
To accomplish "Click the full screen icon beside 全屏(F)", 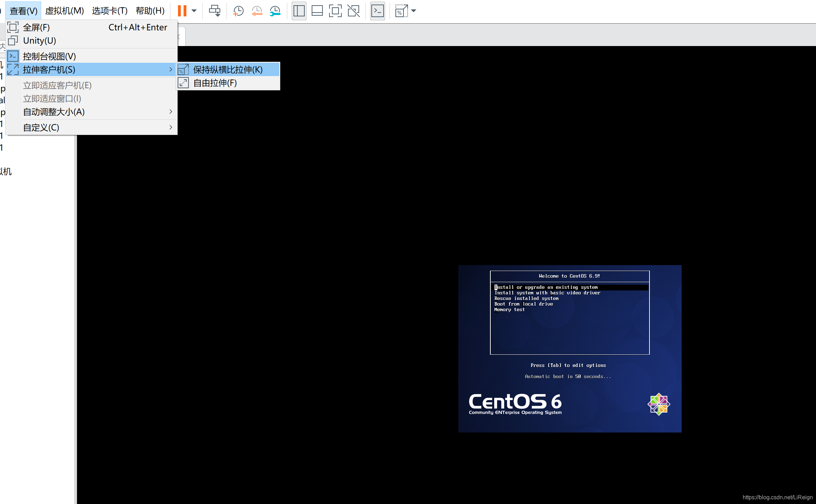I will click(x=13, y=27).
